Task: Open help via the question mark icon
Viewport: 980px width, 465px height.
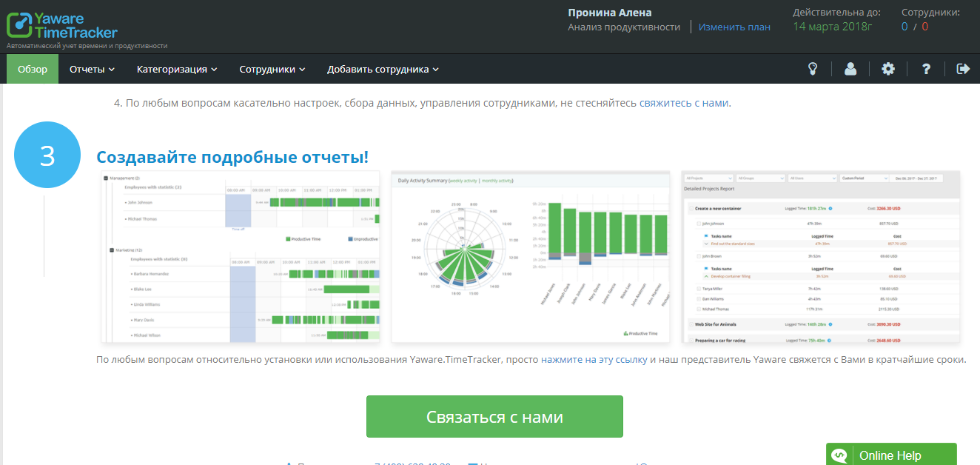Action: point(925,68)
